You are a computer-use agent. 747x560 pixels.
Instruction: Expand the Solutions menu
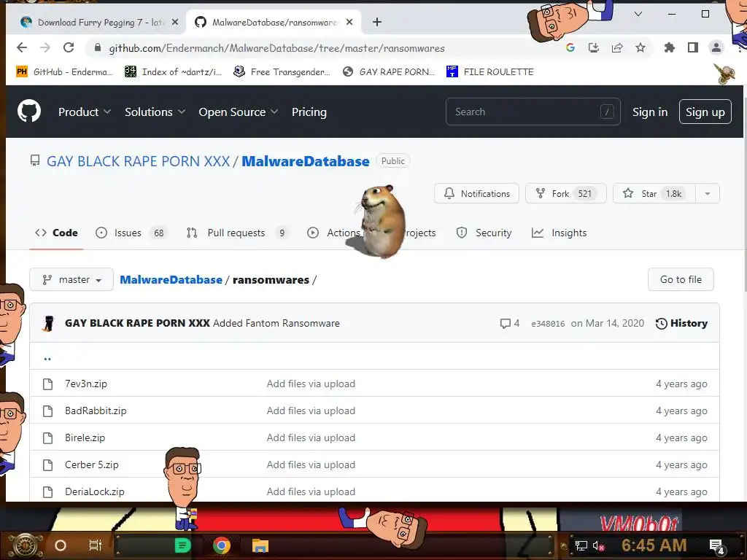[155, 112]
